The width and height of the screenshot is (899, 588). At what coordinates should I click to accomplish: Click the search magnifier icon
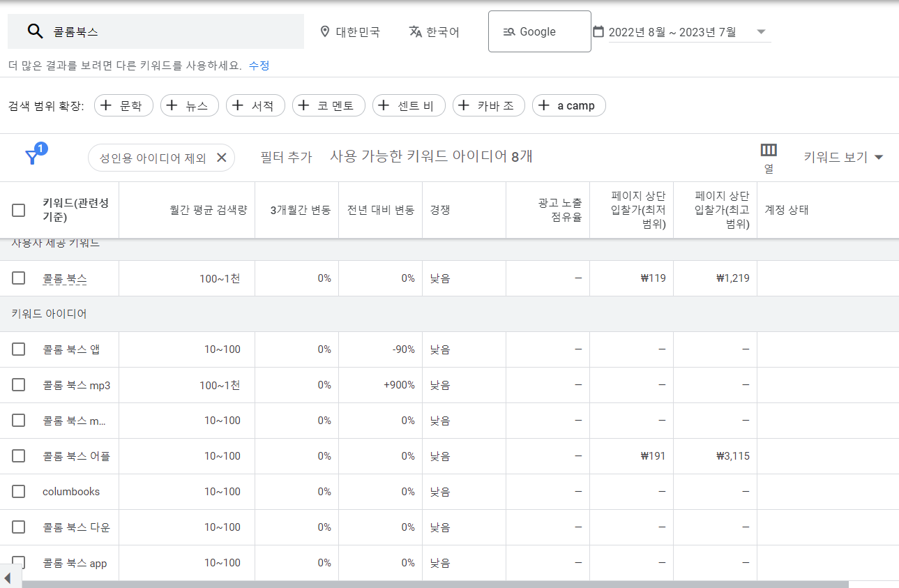tap(35, 31)
